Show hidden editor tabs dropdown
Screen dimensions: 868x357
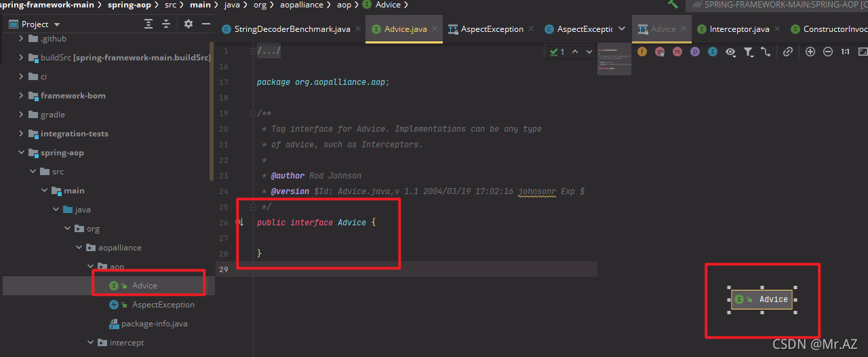coord(622,29)
